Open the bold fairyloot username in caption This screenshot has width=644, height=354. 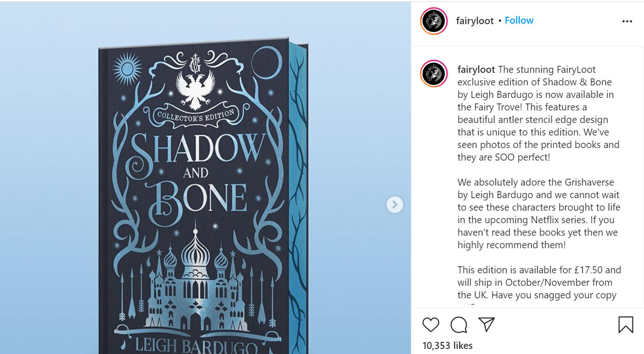coord(476,70)
